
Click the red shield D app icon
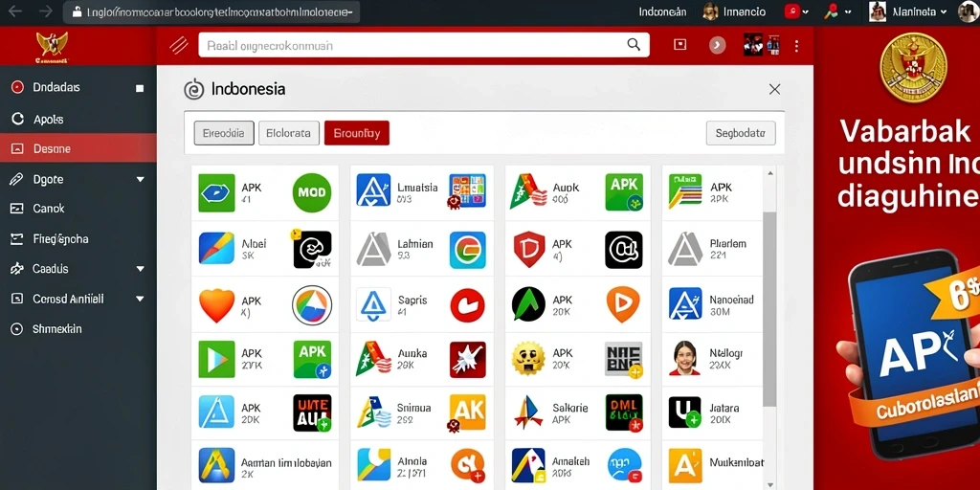pyautogui.click(x=528, y=250)
